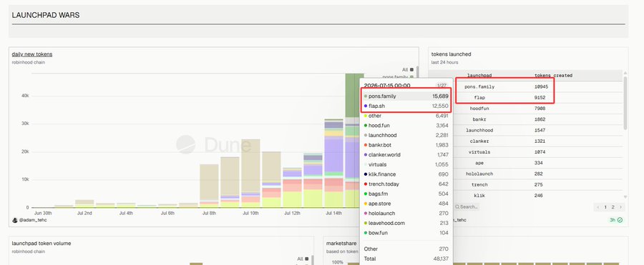Click the Jul 8th bar in daily tokens chart
This screenshot has height=265, width=644.
coord(209,186)
